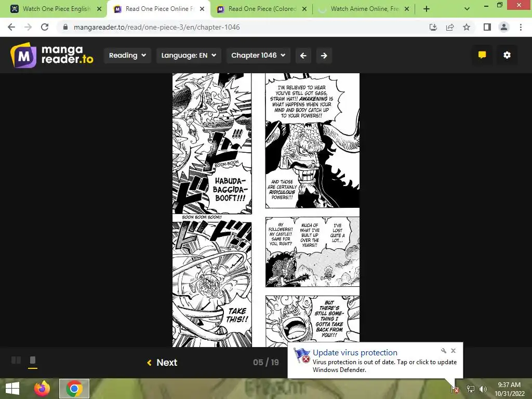Click the Next page button
The height and width of the screenshot is (399, 532).
click(162, 362)
